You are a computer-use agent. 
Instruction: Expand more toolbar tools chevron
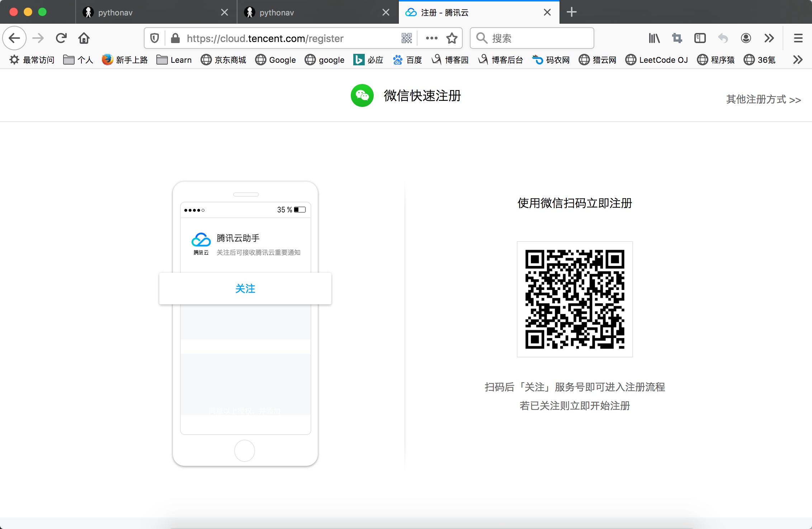coord(769,38)
